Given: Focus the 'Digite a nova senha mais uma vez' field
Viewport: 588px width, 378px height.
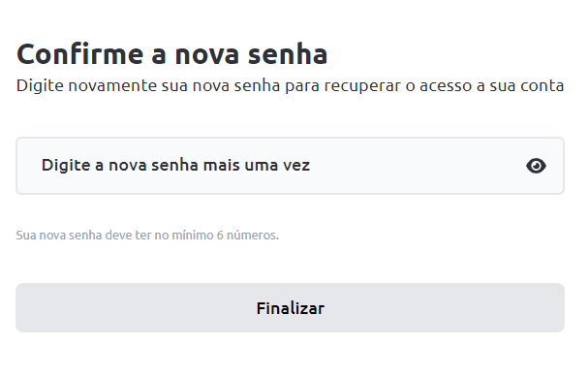Looking at the screenshot, I should tap(290, 166).
